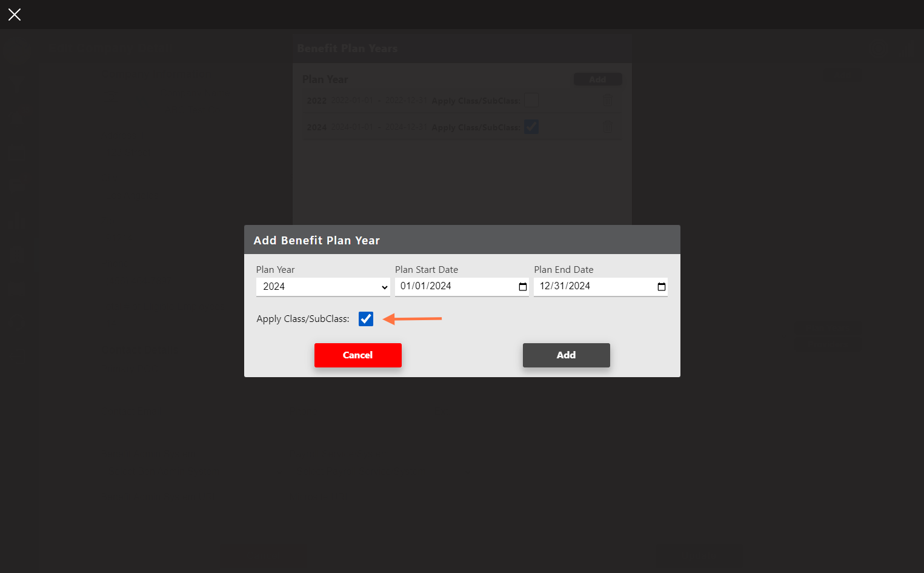This screenshot has width=924, height=573.
Task: Open calendar picker for Plan End Date
Action: pos(662,287)
